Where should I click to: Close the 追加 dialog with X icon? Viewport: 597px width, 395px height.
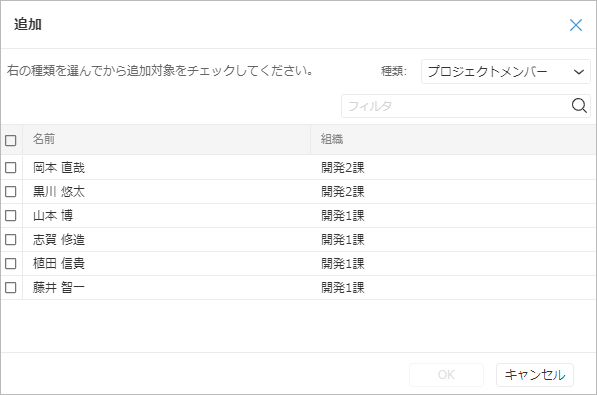point(576,25)
